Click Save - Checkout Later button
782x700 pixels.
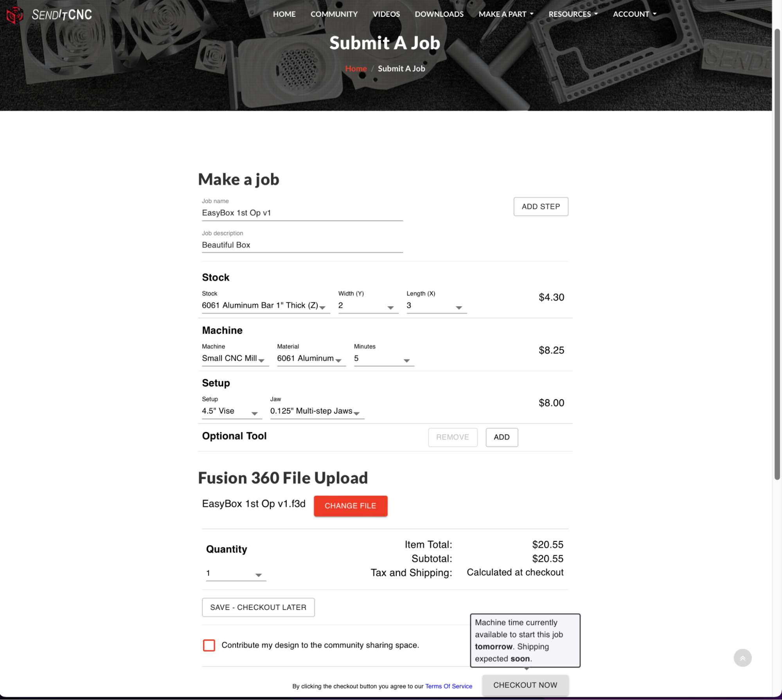tap(258, 607)
